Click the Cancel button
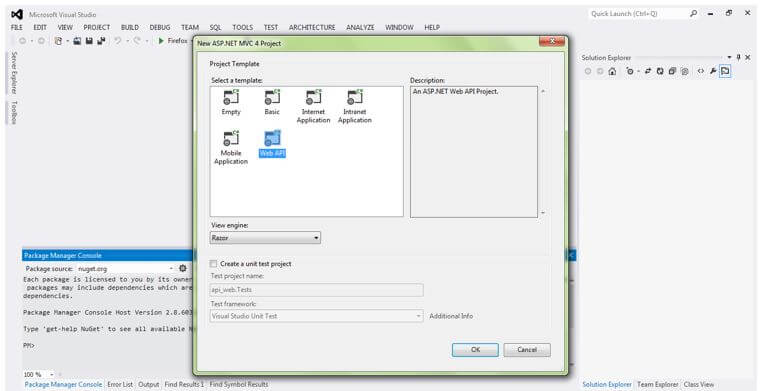770x391 pixels. coord(527,350)
